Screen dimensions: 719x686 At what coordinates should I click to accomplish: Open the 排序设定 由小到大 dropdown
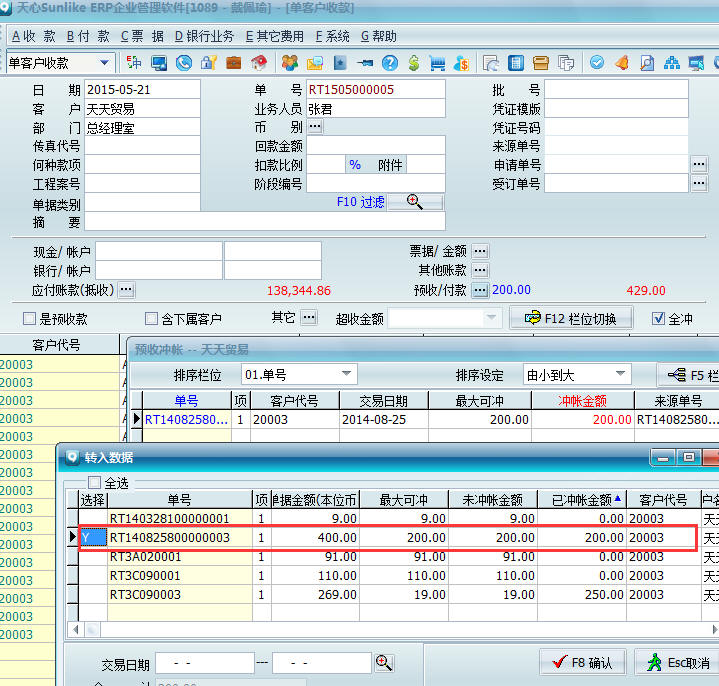coord(620,374)
